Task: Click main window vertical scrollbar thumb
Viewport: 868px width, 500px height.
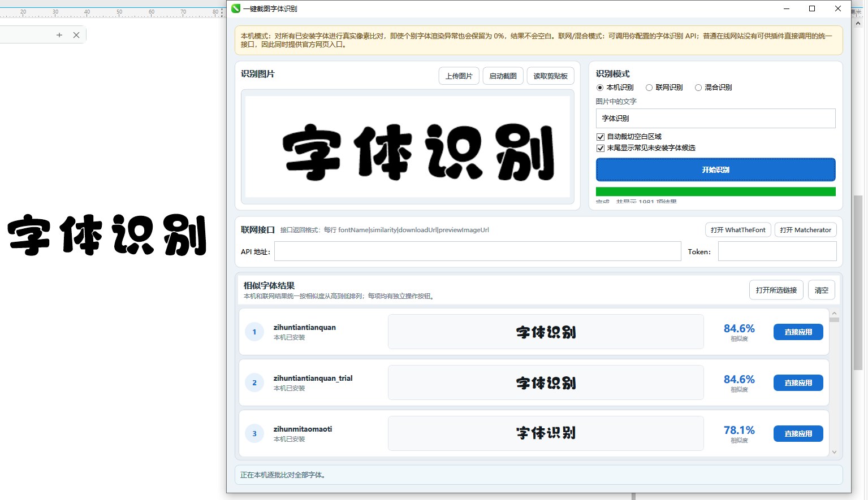Action: 858,282
